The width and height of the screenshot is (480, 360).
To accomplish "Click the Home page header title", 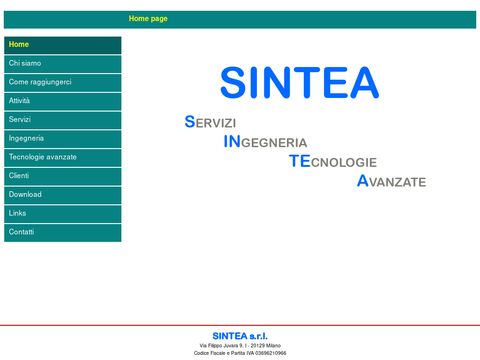I will (148, 19).
